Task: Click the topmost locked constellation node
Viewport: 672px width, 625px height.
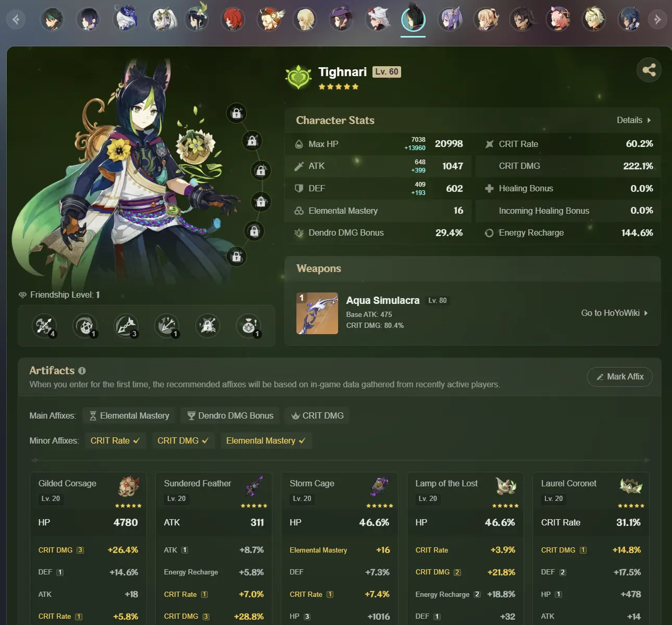Action: (237, 113)
